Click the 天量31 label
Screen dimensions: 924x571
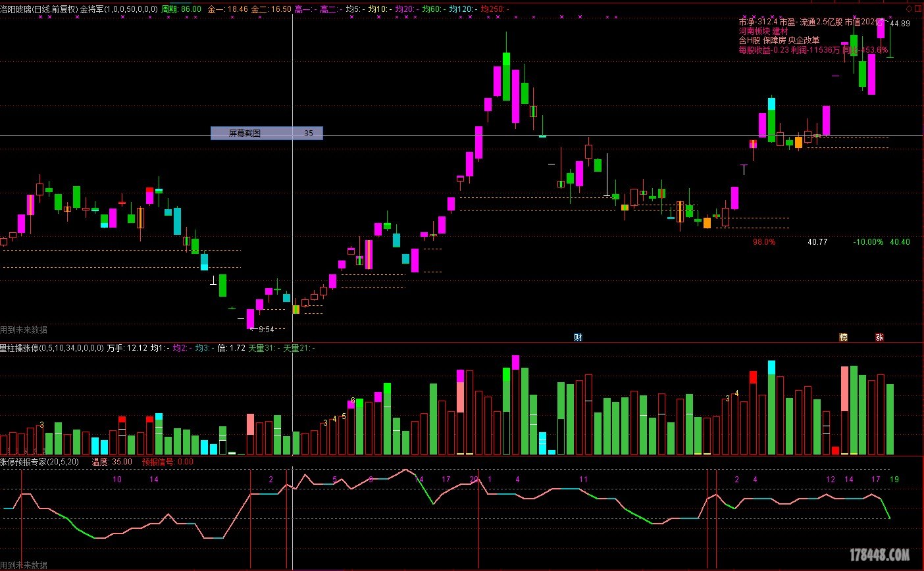[263, 347]
